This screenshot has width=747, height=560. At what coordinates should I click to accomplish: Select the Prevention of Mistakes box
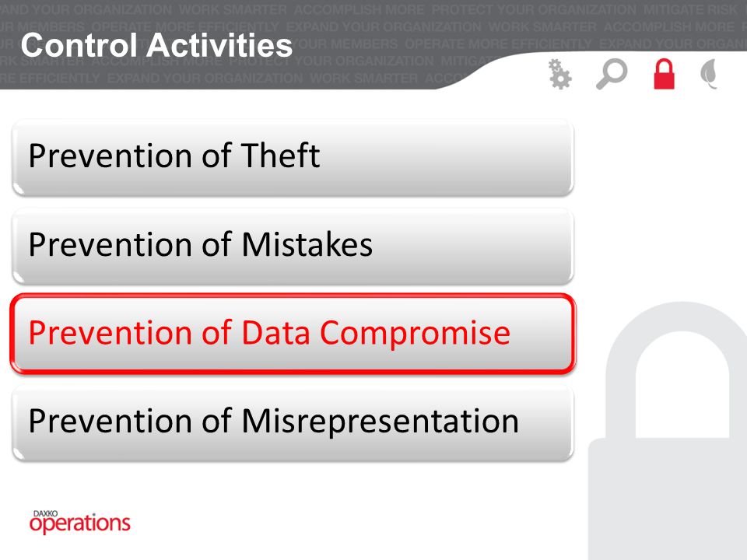(x=293, y=247)
